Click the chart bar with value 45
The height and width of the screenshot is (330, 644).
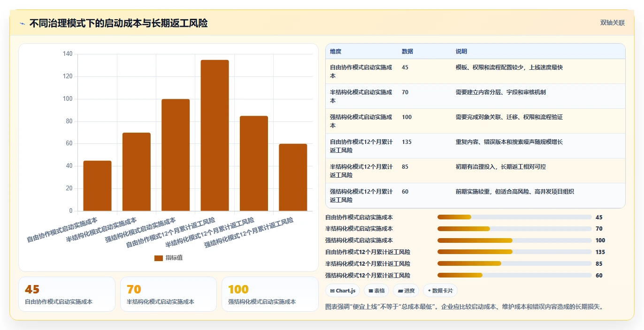pyautogui.click(x=97, y=186)
